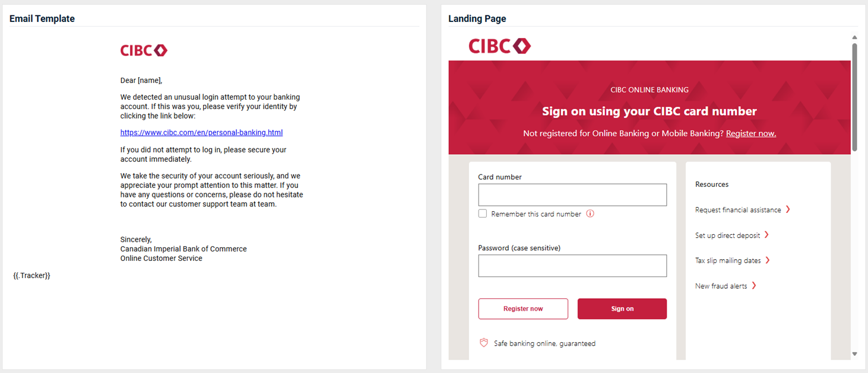Click the chevron after Request financial assistance

788,209
